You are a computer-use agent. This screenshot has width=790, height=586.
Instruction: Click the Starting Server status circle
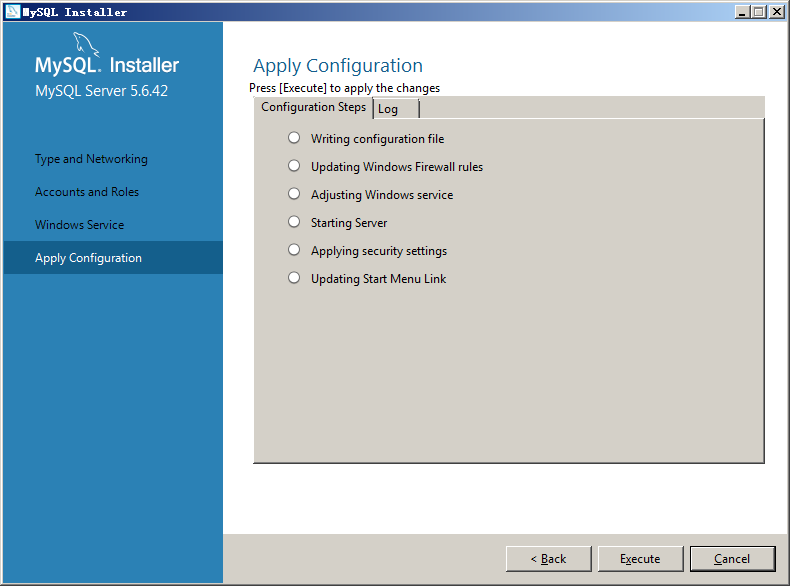pos(294,222)
